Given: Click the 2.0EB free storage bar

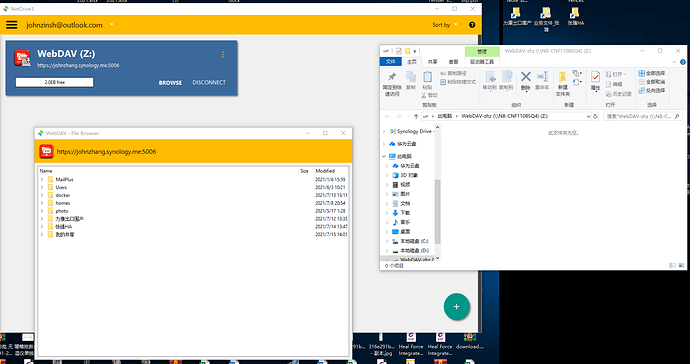Looking at the screenshot, I should click(x=55, y=82).
